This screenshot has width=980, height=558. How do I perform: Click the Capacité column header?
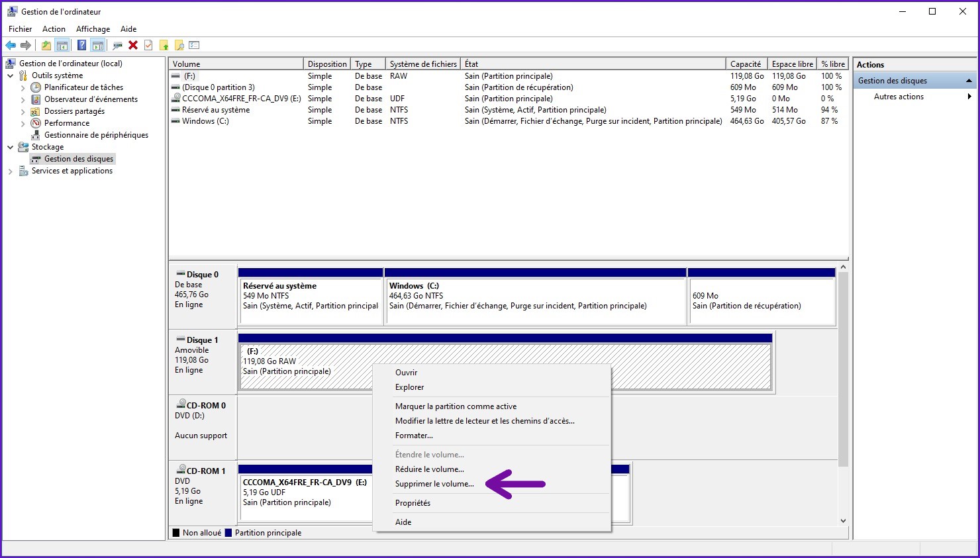pyautogui.click(x=746, y=64)
